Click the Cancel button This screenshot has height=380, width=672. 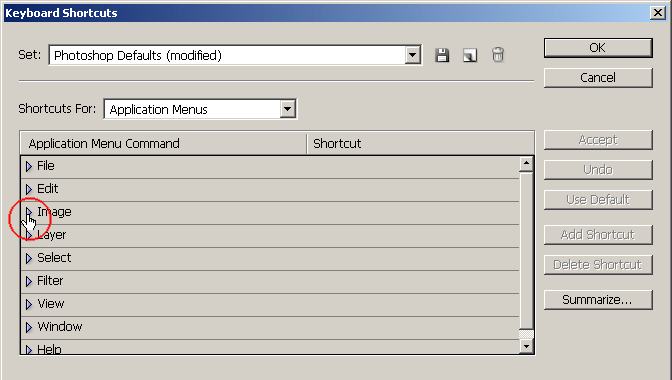coord(598,78)
